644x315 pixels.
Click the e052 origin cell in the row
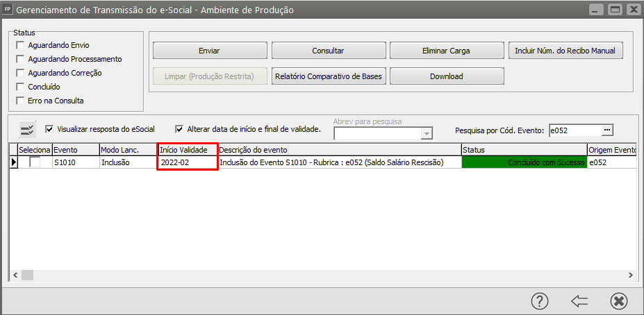click(x=611, y=162)
